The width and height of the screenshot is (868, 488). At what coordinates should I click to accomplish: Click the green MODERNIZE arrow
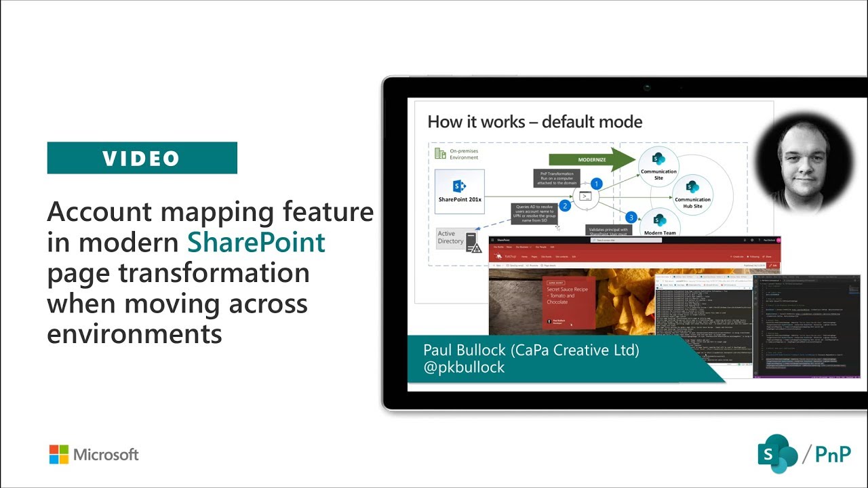(593, 159)
